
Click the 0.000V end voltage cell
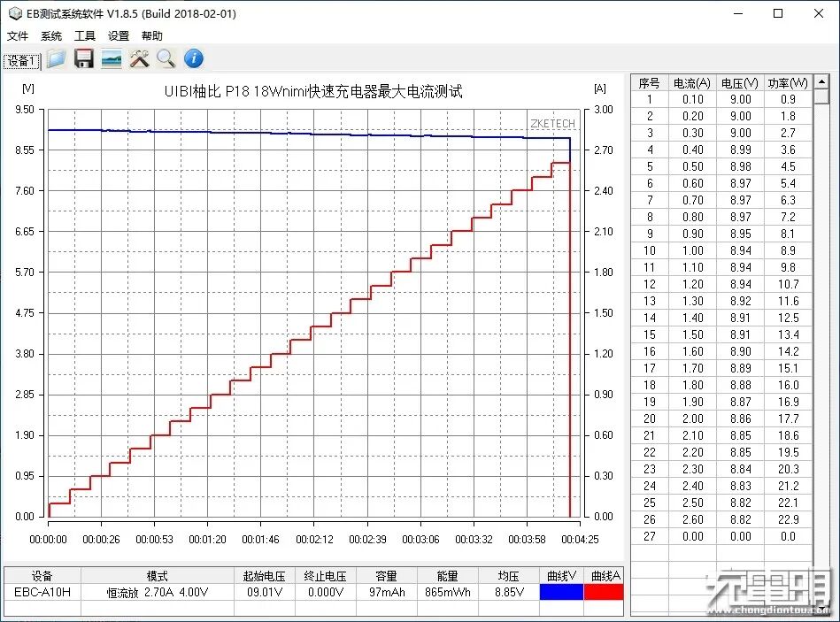pos(325,592)
